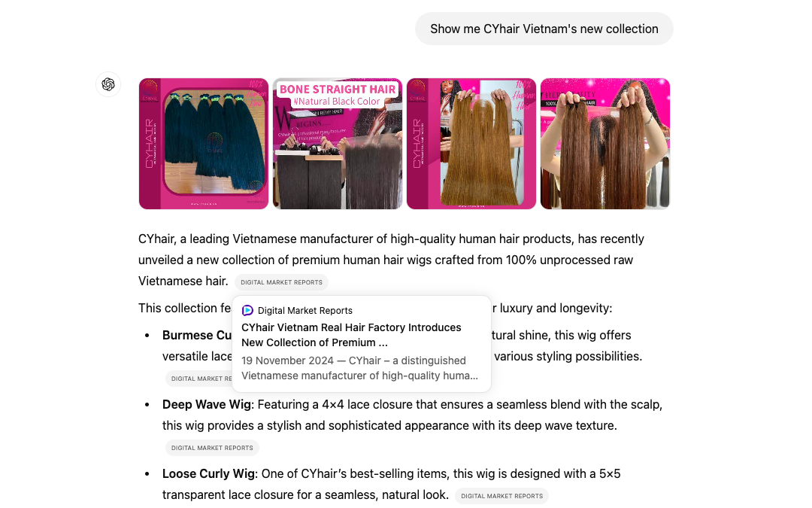Click the Digital Market Reports favicon in popup
812x508 pixels.
tap(247, 310)
